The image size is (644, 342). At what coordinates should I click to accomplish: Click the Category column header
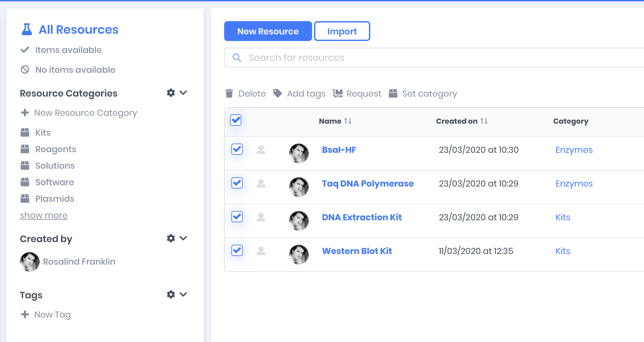tap(571, 121)
